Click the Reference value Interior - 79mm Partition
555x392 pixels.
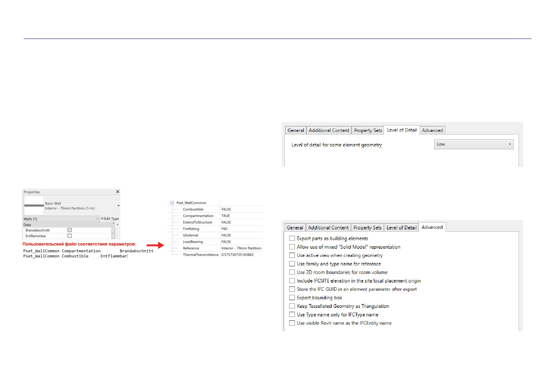[241, 248]
